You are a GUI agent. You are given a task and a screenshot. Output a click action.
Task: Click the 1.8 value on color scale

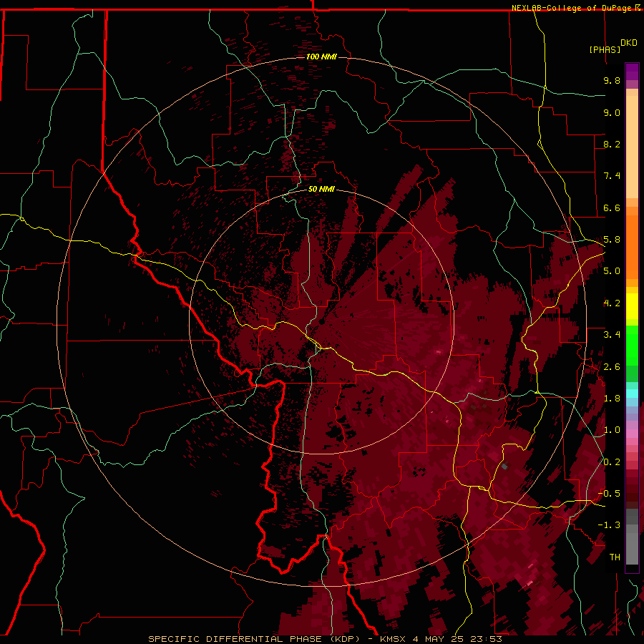(612, 399)
